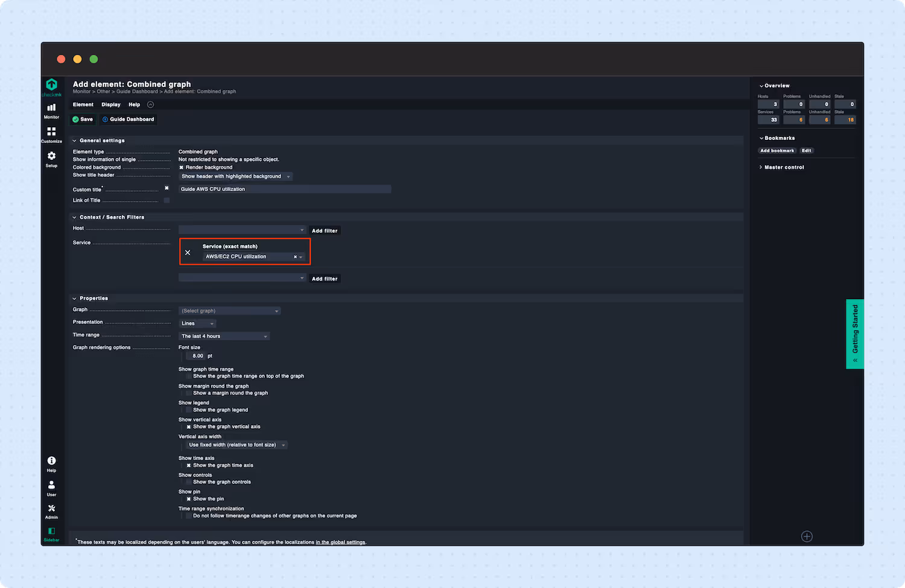
Task: Switch to the Display tab
Action: [110, 104]
